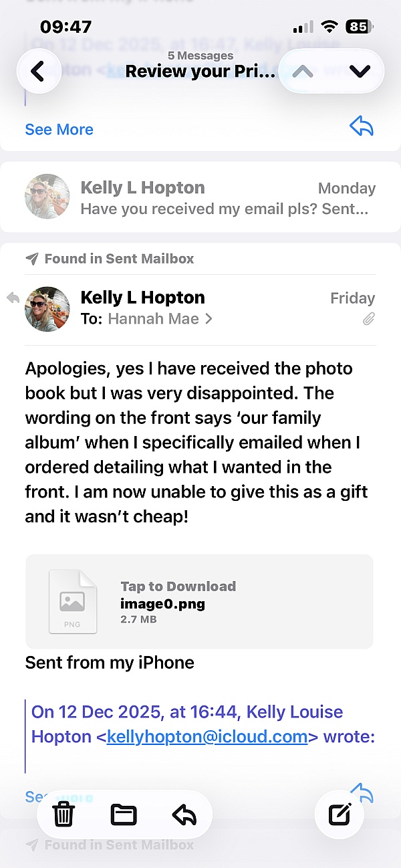Expand the See More link

59,130
